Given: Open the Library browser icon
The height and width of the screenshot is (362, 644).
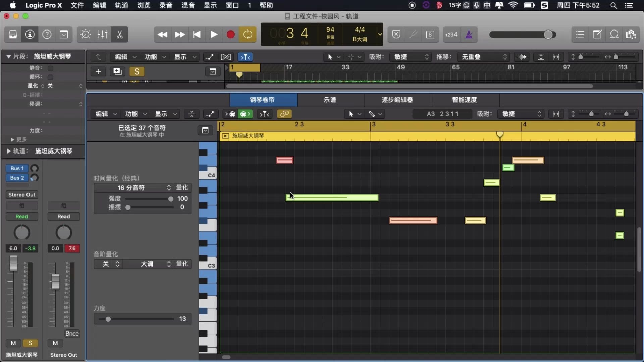Looking at the screenshot, I should pyautogui.click(x=12, y=34).
